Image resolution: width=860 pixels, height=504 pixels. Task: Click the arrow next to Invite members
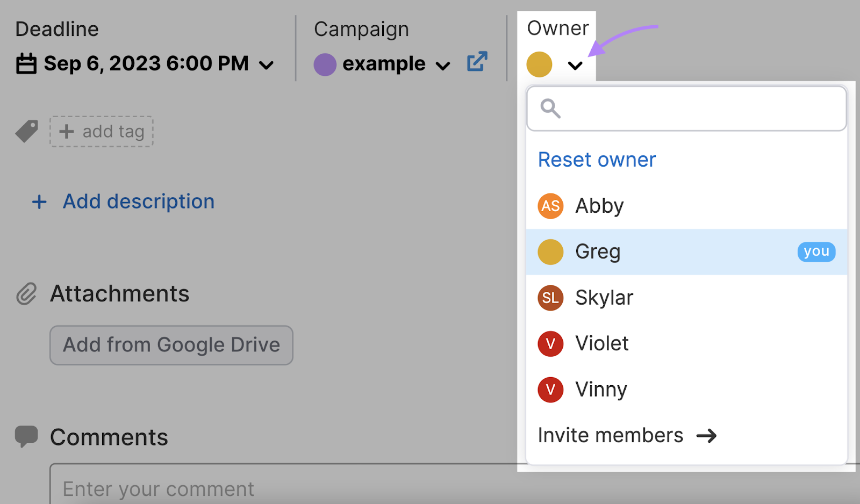[x=706, y=436]
